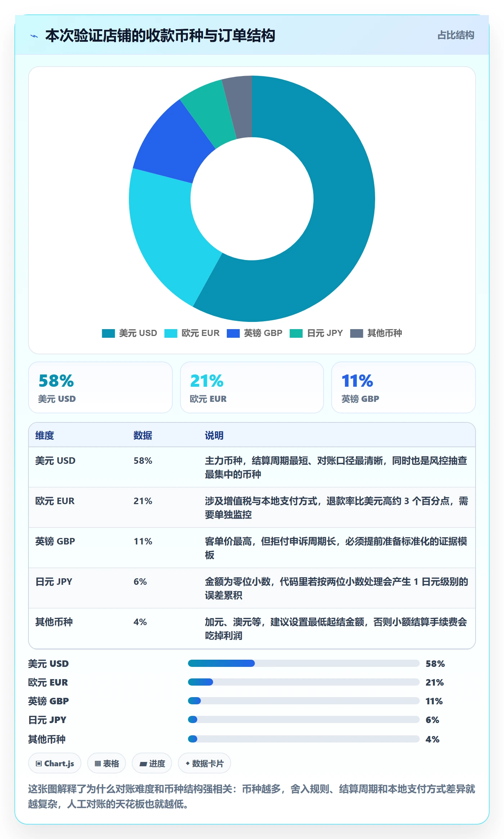Viewport: 504px width, 839px height.
Task: Click the 英镑 GBP 11% progress bar
Action: 303,701
